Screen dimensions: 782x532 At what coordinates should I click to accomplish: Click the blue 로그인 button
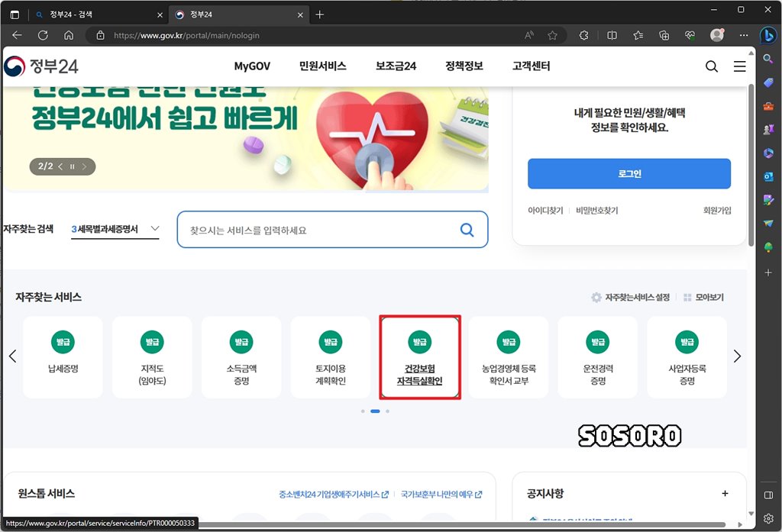629,173
